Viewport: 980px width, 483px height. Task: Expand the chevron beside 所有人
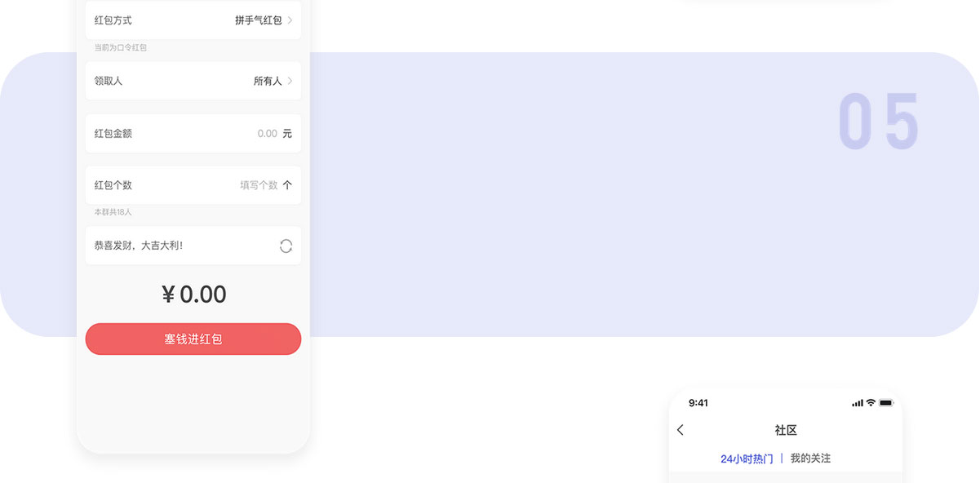tap(290, 81)
